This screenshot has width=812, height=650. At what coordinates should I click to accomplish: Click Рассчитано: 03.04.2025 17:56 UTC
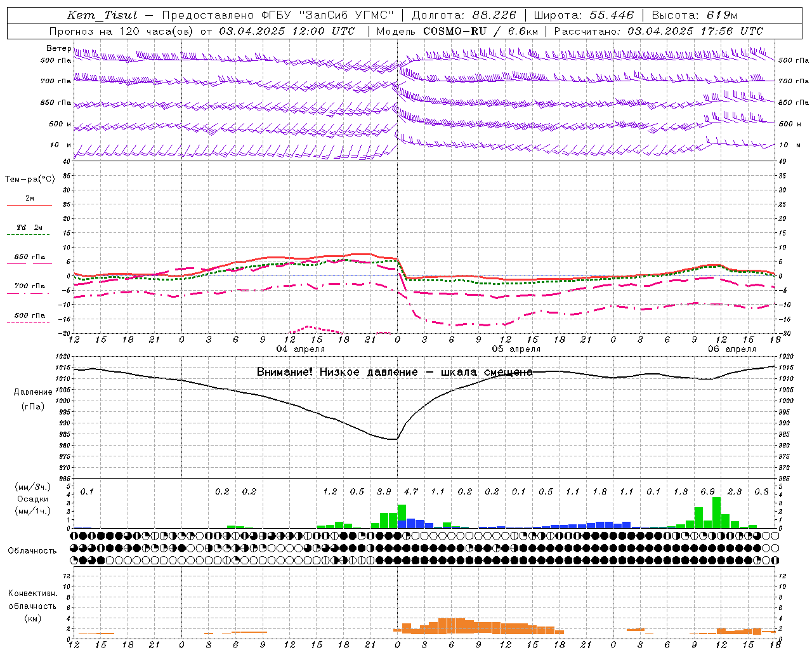658,31
